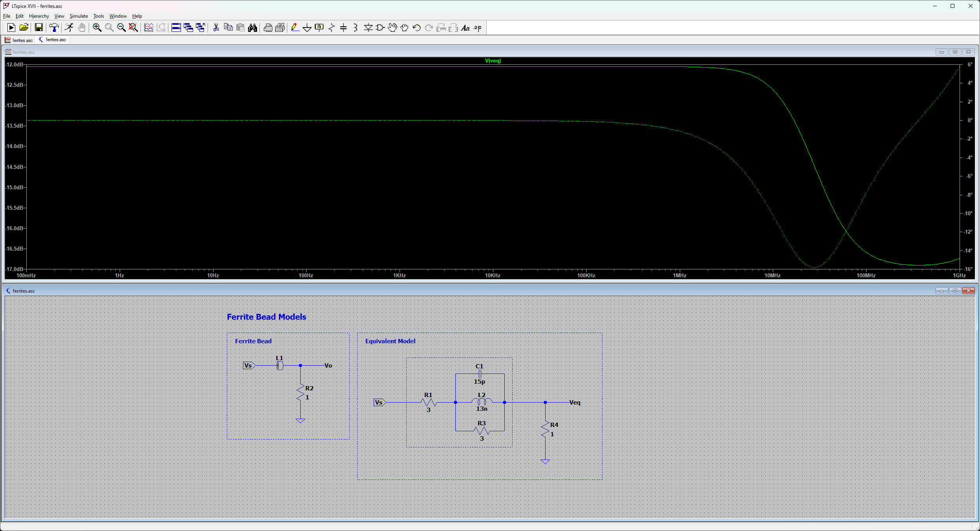Select the Move hand tool

pyautogui.click(x=392, y=27)
